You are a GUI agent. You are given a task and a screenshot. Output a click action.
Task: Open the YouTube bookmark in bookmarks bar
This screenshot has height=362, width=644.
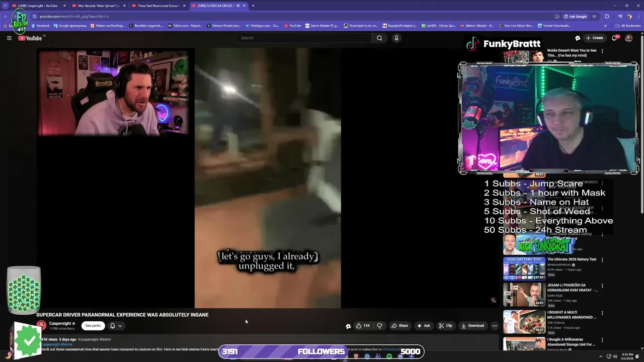(293, 26)
